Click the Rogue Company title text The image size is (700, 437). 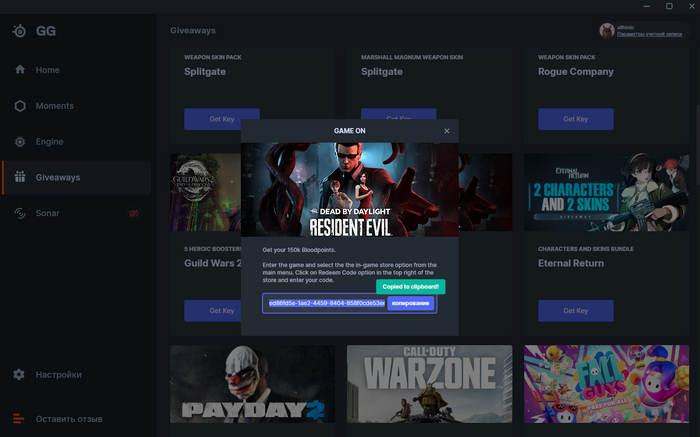pos(575,71)
